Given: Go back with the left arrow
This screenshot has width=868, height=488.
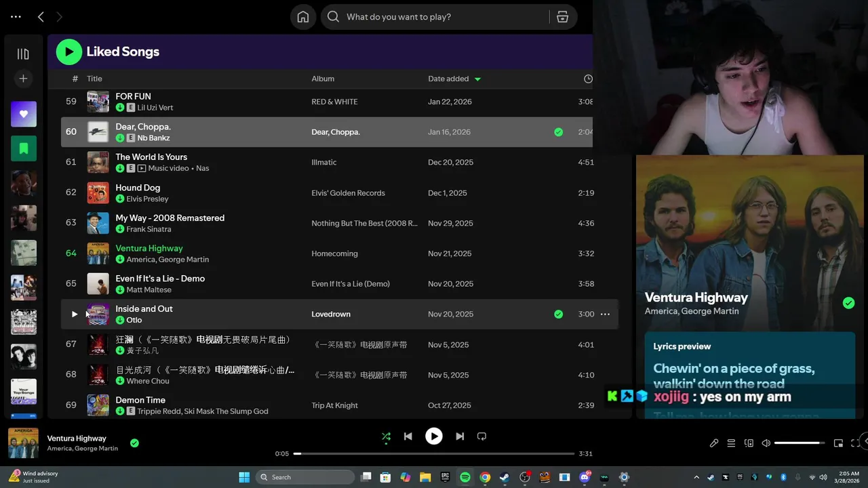Looking at the screenshot, I should click(41, 17).
